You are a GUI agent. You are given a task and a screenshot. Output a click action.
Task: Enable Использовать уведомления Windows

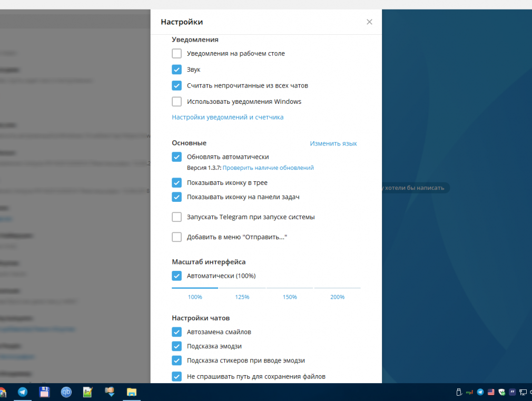point(177,101)
